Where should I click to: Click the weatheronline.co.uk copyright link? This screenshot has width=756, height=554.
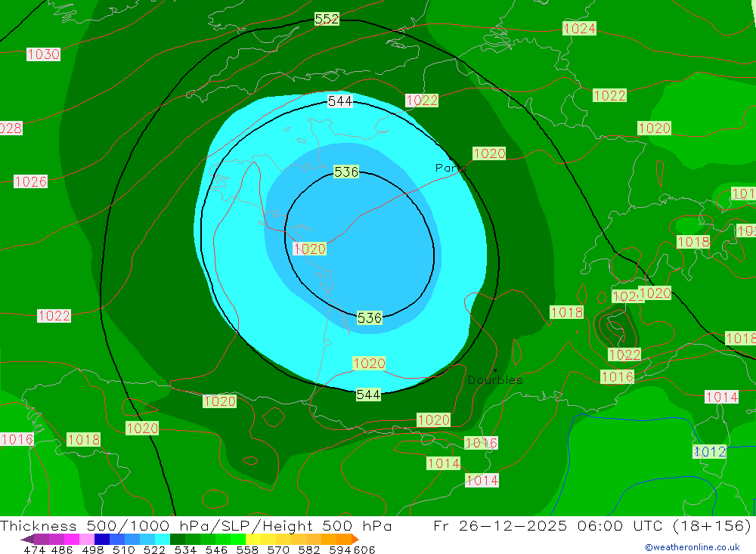coord(692,547)
